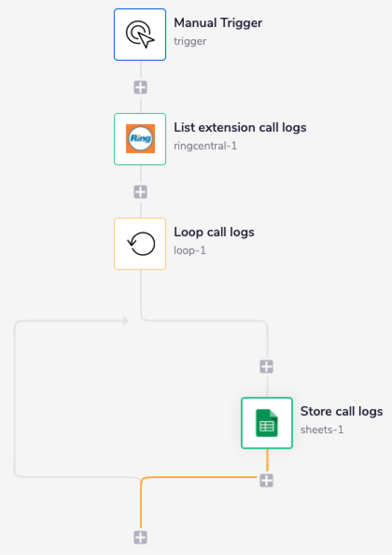Select the Manual Trigger node icon
Viewport: 392px width, 555px height.
coord(140,35)
